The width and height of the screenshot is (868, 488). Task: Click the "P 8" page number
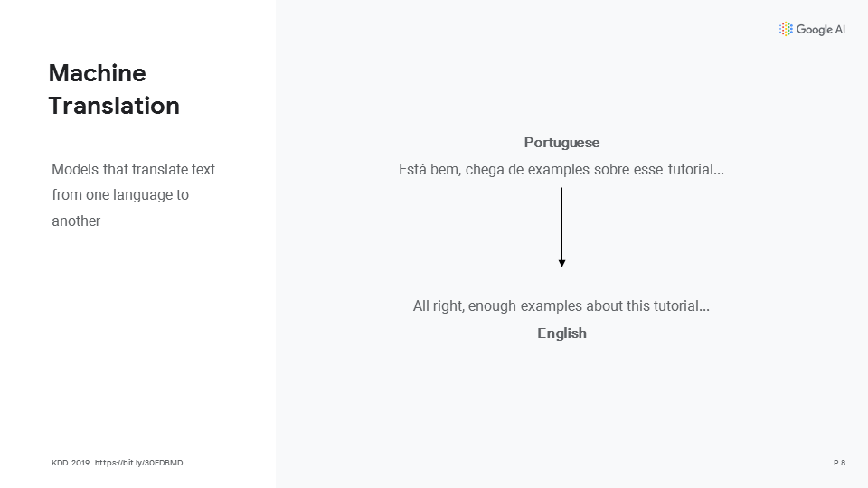839,463
